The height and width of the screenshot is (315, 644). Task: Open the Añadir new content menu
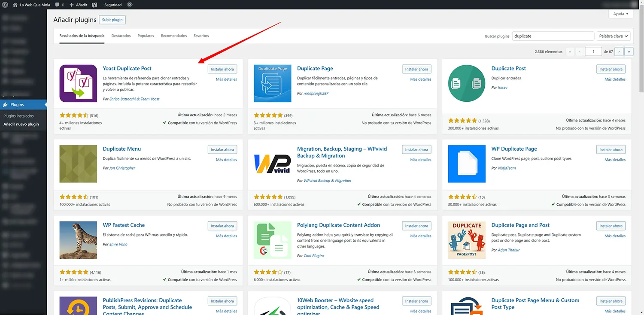[x=79, y=5]
